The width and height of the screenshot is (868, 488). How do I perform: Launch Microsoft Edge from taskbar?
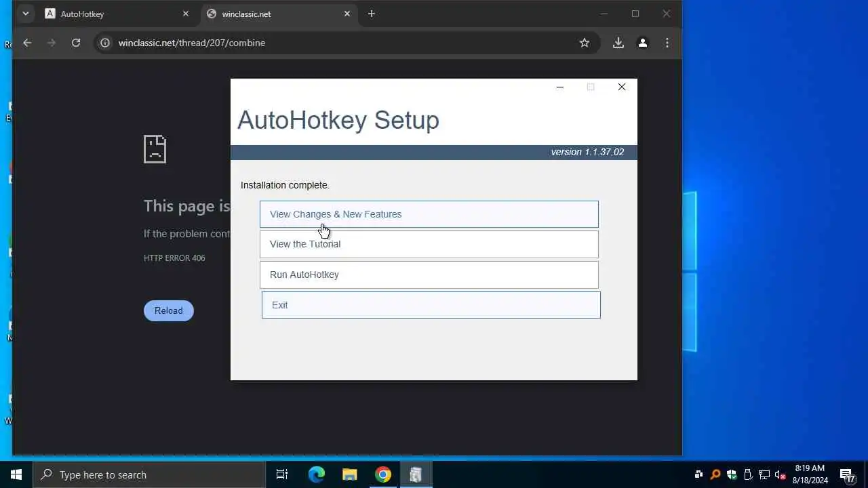317,474
